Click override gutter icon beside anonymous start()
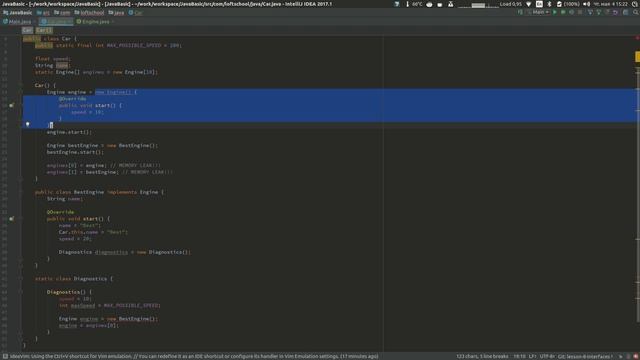This screenshot has width=640, height=360. (11, 105)
